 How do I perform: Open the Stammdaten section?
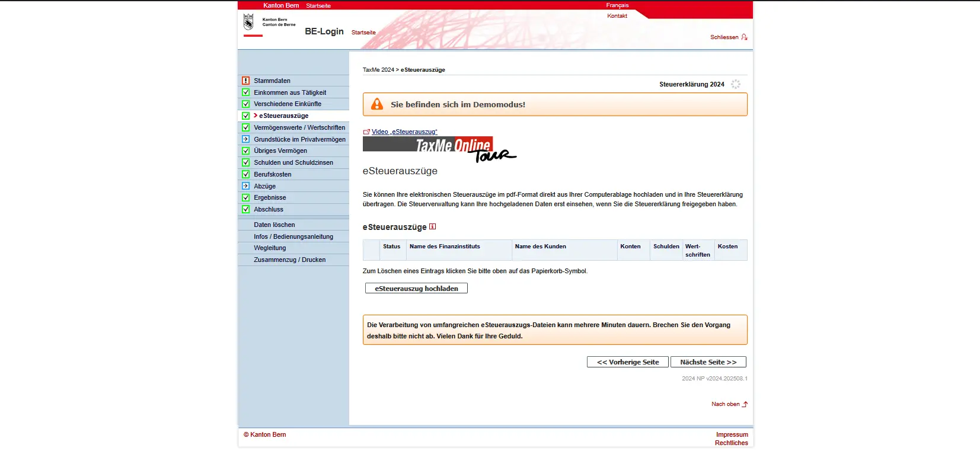pos(272,81)
